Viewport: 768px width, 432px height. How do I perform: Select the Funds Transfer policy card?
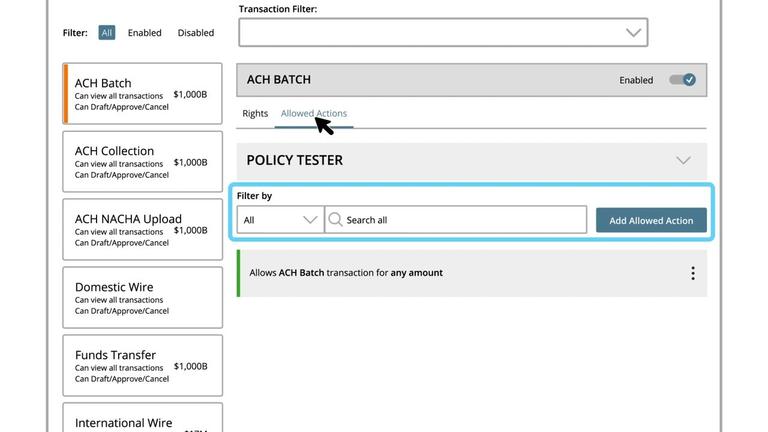pyautogui.click(x=142, y=366)
